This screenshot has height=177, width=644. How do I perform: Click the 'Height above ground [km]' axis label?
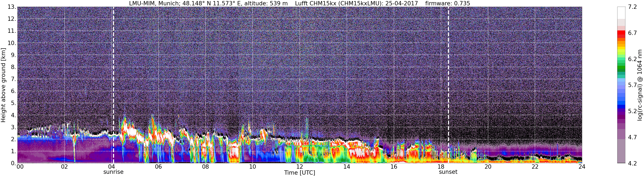click(3, 85)
